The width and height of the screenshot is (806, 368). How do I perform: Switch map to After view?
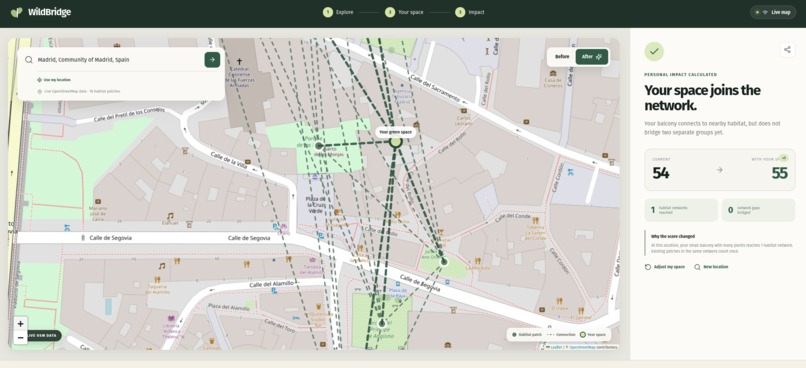point(592,57)
